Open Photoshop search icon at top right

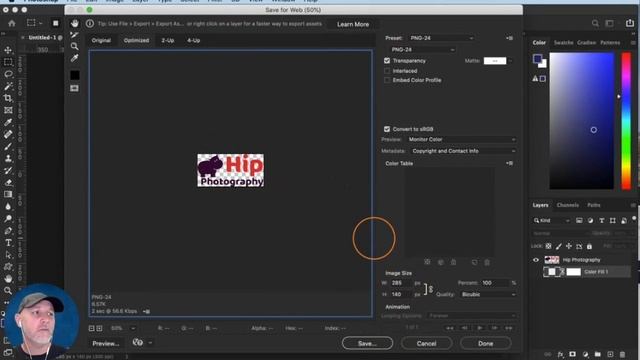(595, 23)
